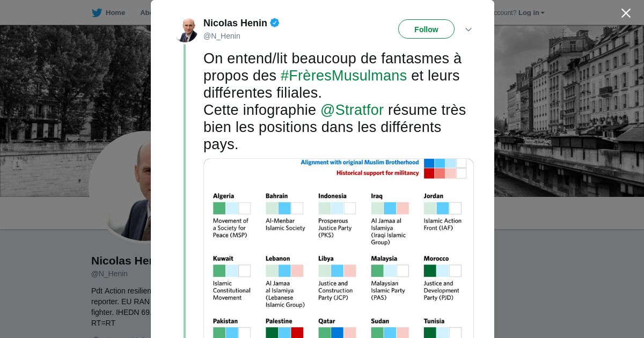Image resolution: width=644 pixels, height=338 pixels.
Task: Click the Jordan blue alignment square
Action: click(443, 208)
